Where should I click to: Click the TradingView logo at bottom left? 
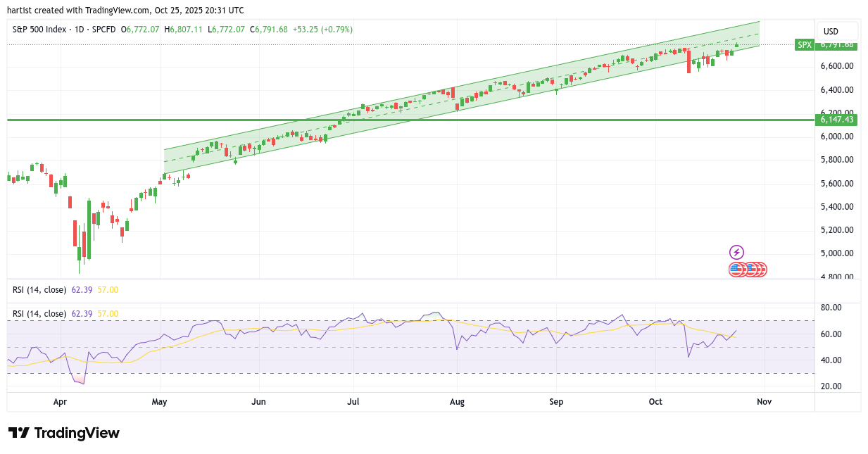click(64, 433)
